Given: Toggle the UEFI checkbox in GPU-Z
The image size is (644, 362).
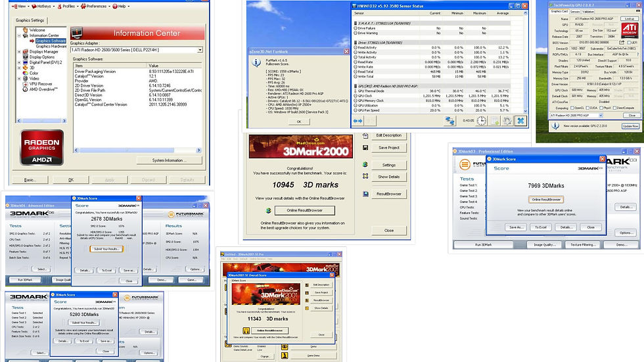Looking at the screenshot, I should [x=630, y=43].
